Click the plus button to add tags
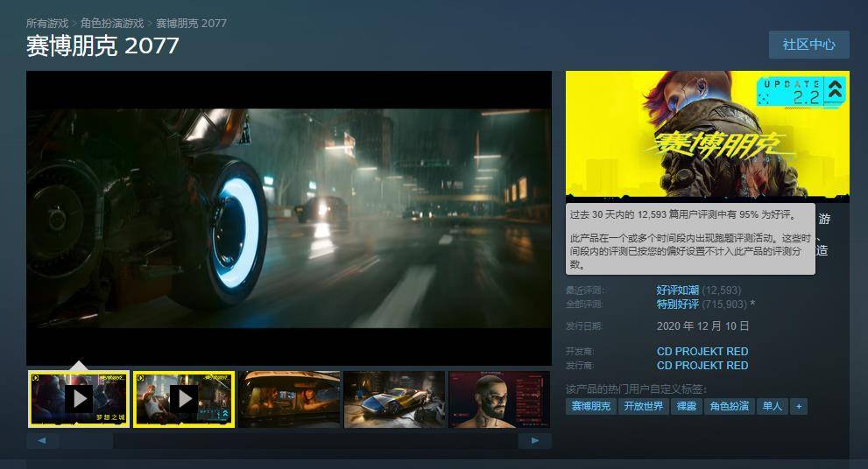The image size is (868, 469). pos(799,407)
